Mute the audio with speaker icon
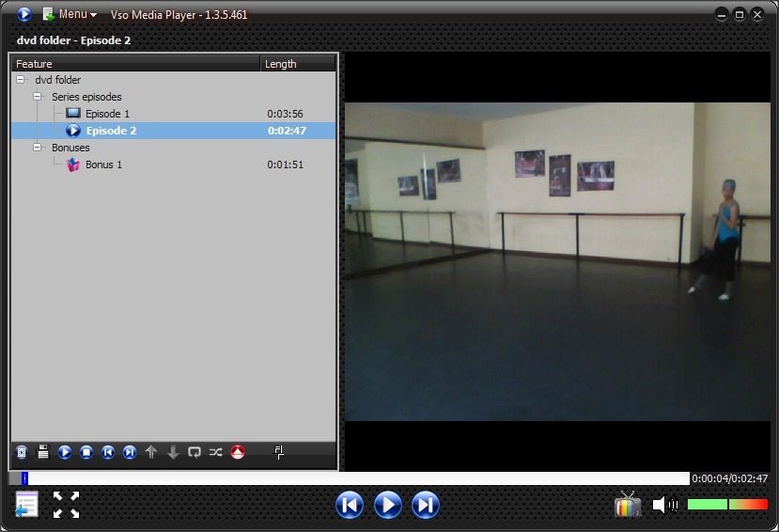 [x=664, y=505]
